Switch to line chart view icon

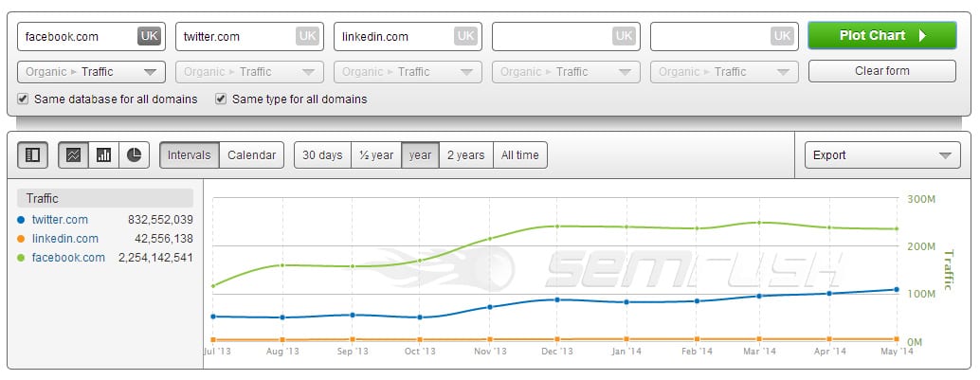pos(73,155)
